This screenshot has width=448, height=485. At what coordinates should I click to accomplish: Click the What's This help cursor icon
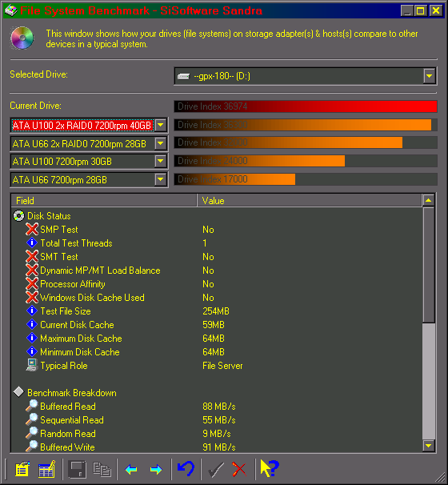tap(270, 468)
